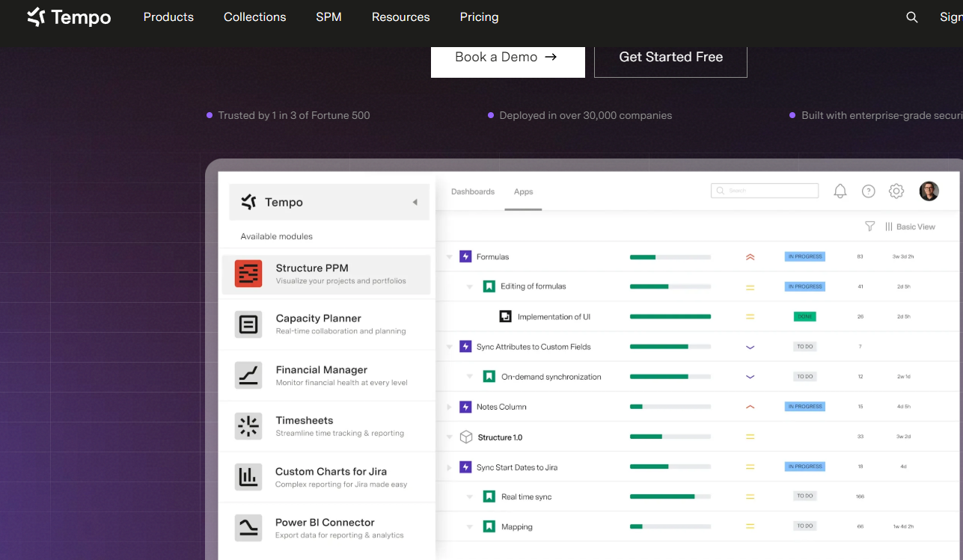963x560 pixels.
Task: Collapse the Real time sync row
Action: [x=470, y=496]
